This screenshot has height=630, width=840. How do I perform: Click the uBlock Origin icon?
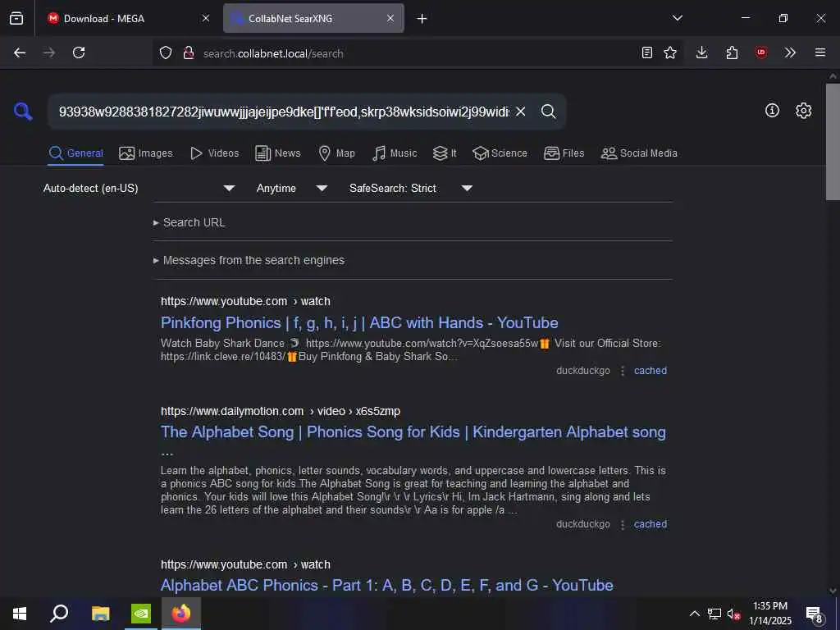(x=761, y=52)
